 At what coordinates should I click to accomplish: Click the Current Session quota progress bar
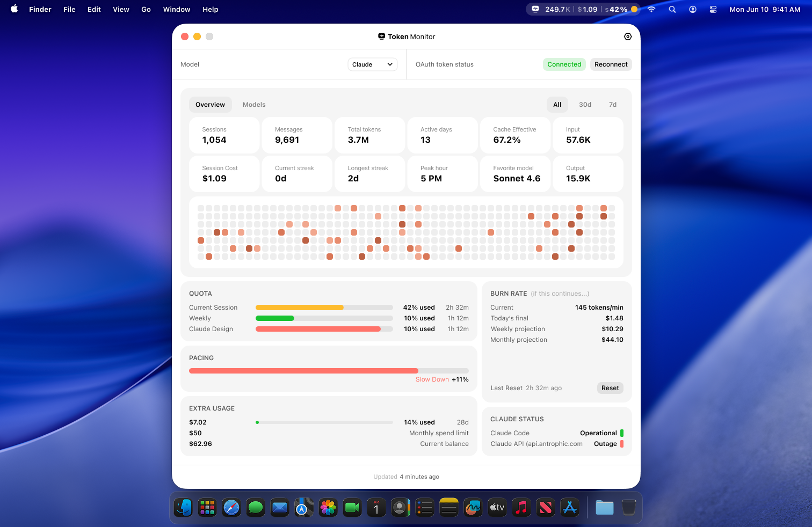click(324, 308)
